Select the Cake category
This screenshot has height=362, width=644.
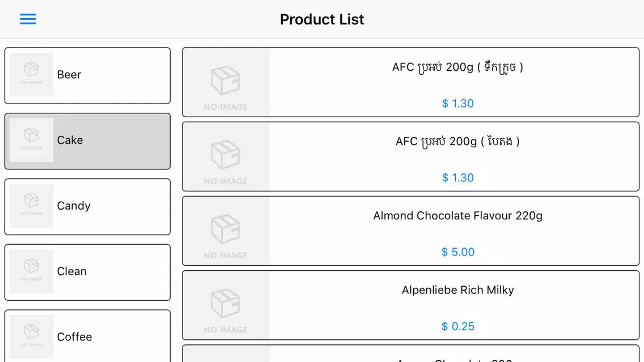(x=87, y=141)
